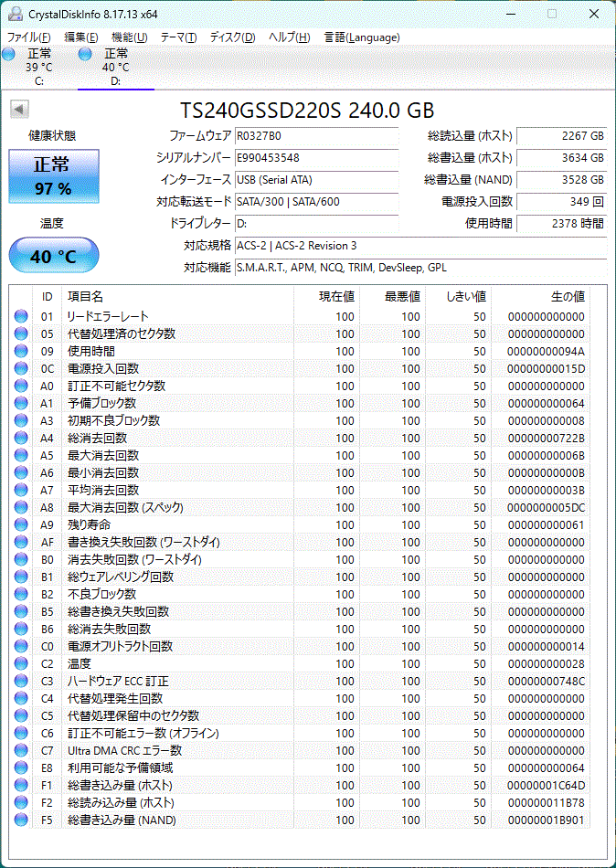Click the serial number field E990453548
Image resolution: width=616 pixels, height=868 pixels.
pyautogui.click(x=316, y=158)
